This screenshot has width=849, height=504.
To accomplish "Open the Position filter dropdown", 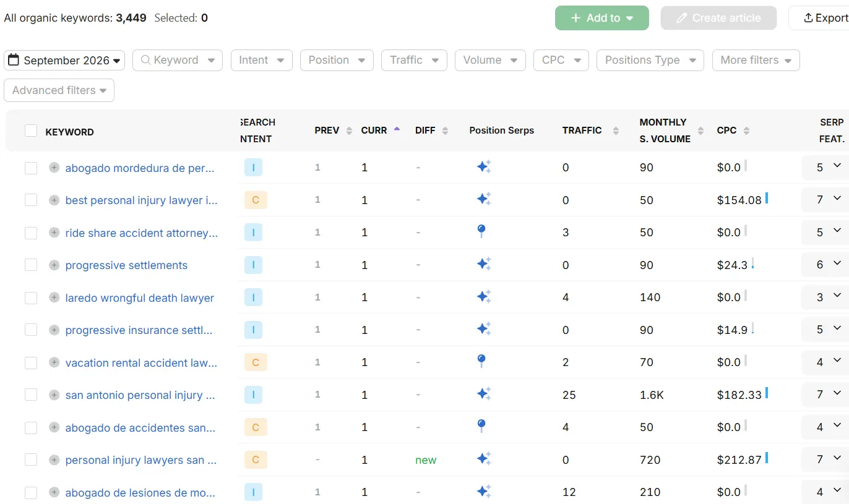I will click(337, 61).
